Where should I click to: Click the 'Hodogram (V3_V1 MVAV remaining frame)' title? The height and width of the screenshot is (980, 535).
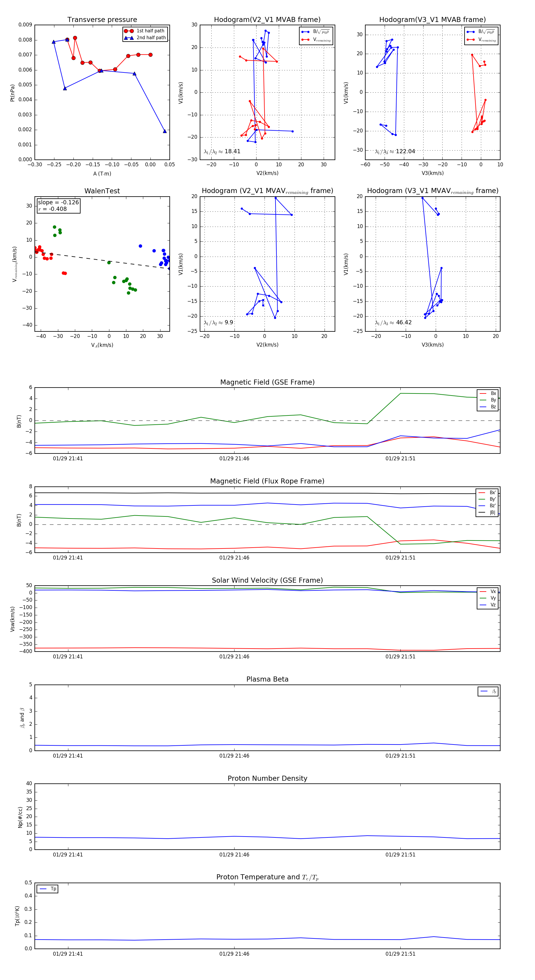432,191
